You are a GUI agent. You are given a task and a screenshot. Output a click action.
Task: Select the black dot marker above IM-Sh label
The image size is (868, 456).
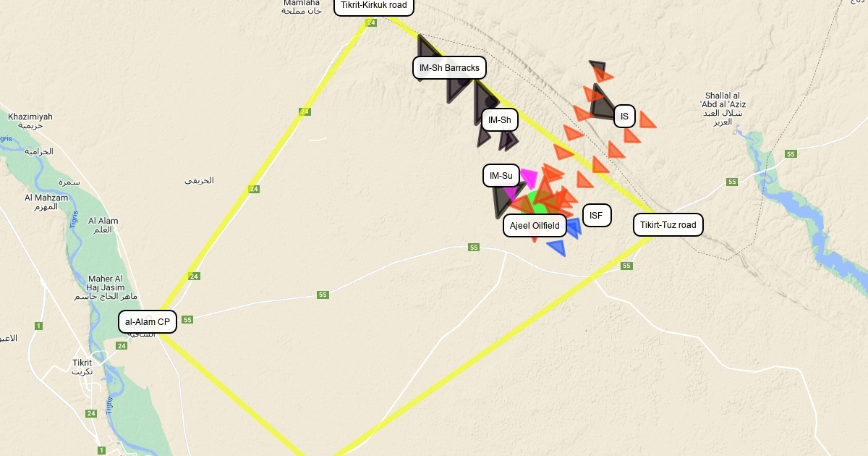click(492, 101)
